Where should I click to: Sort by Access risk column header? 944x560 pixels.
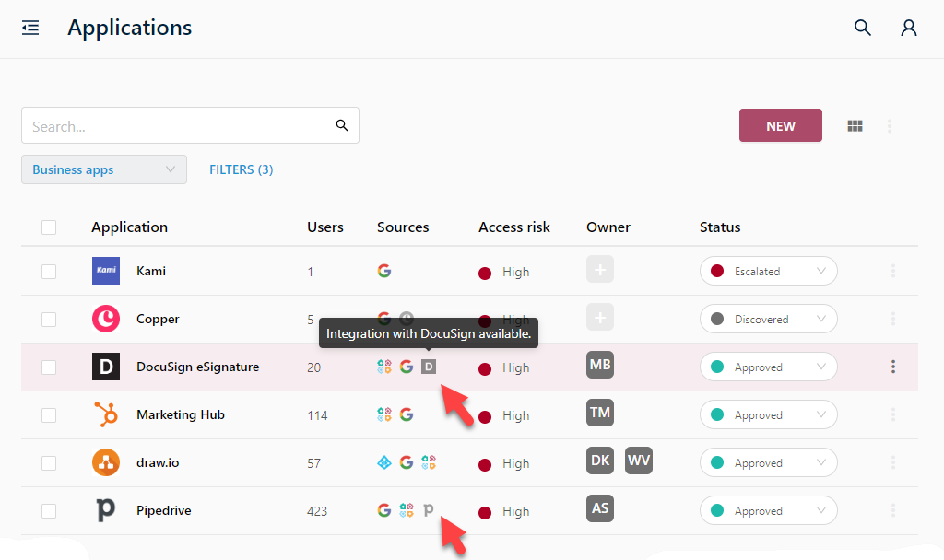pyautogui.click(x=514, y=227)
